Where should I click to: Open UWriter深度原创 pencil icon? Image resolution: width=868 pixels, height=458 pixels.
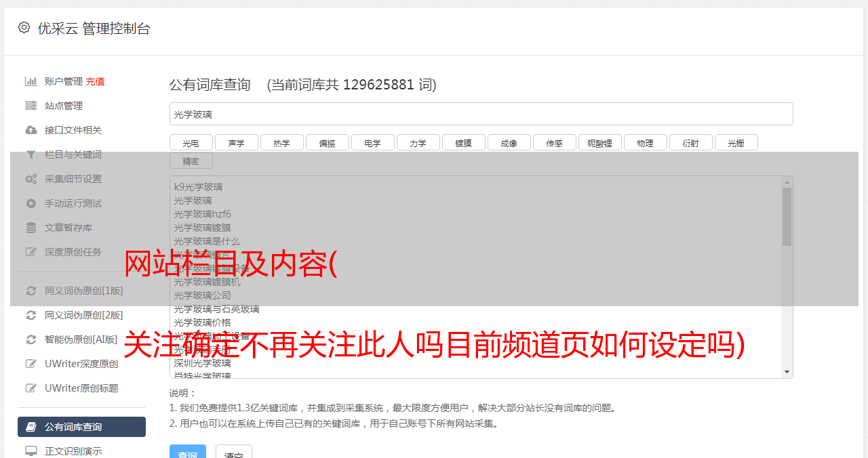(x=31, y=364)
